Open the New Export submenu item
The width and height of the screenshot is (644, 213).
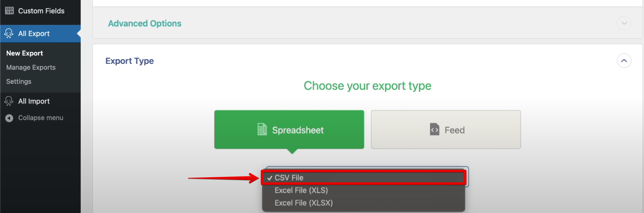(25, 53)
